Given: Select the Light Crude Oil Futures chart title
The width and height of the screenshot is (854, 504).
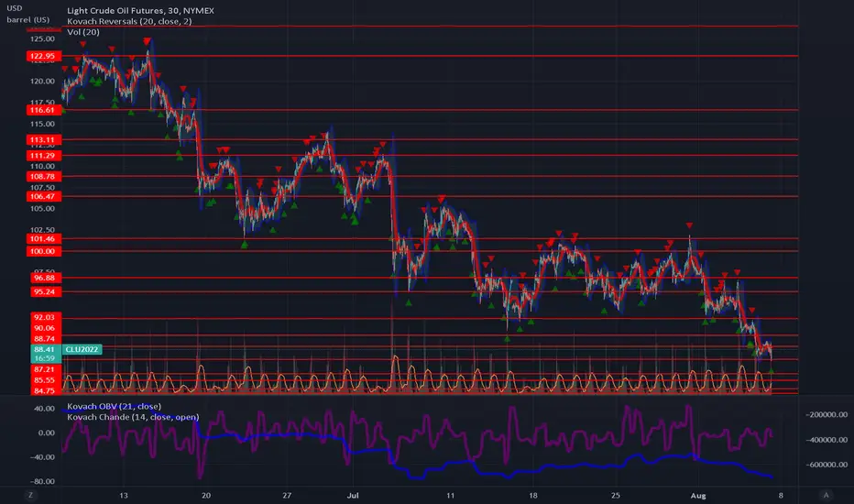Looking at the screenshot, I should point(140,10).
